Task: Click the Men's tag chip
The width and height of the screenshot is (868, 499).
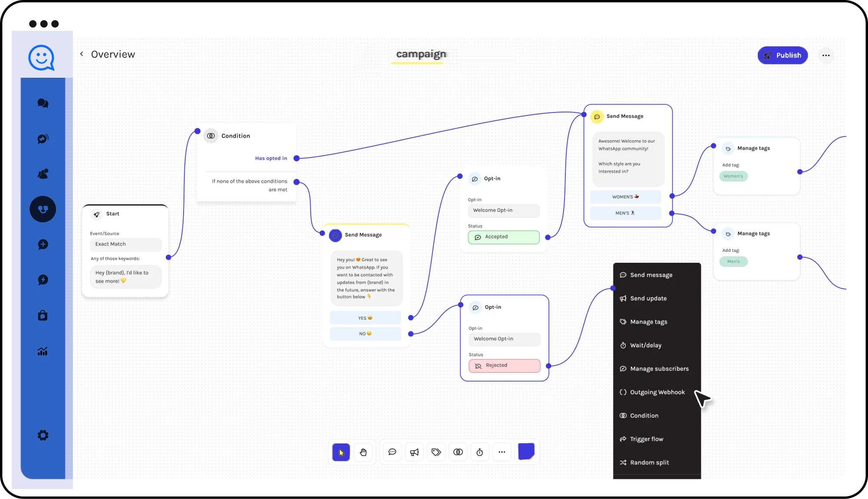Action: pyautogui.click(x=733, y=261)
